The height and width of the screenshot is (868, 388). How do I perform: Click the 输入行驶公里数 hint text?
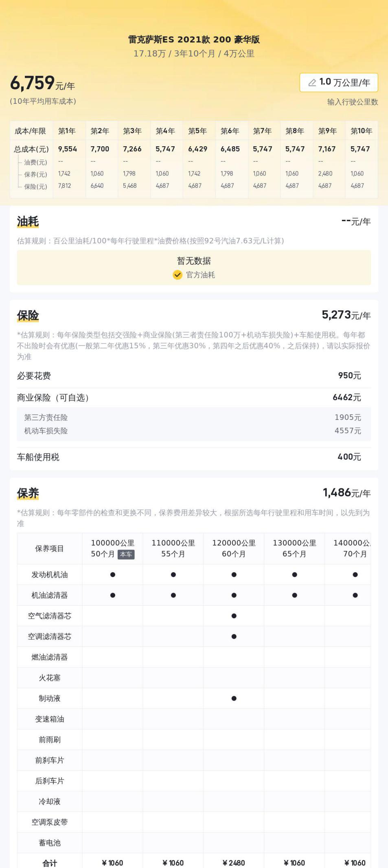click(x=353, y=102)
